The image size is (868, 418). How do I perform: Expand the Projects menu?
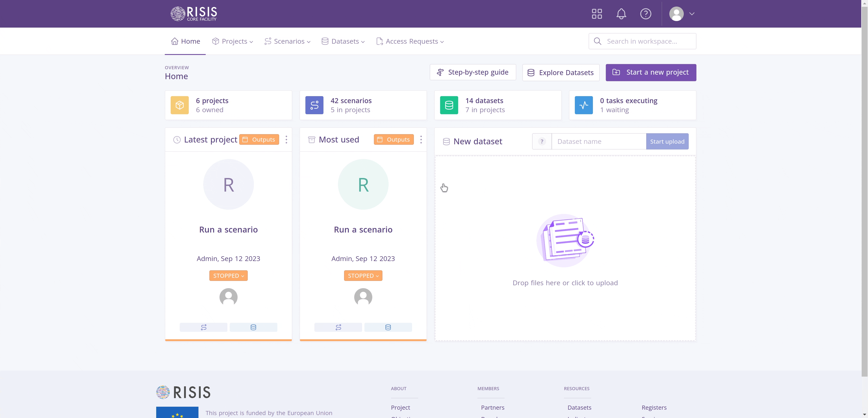233,41
